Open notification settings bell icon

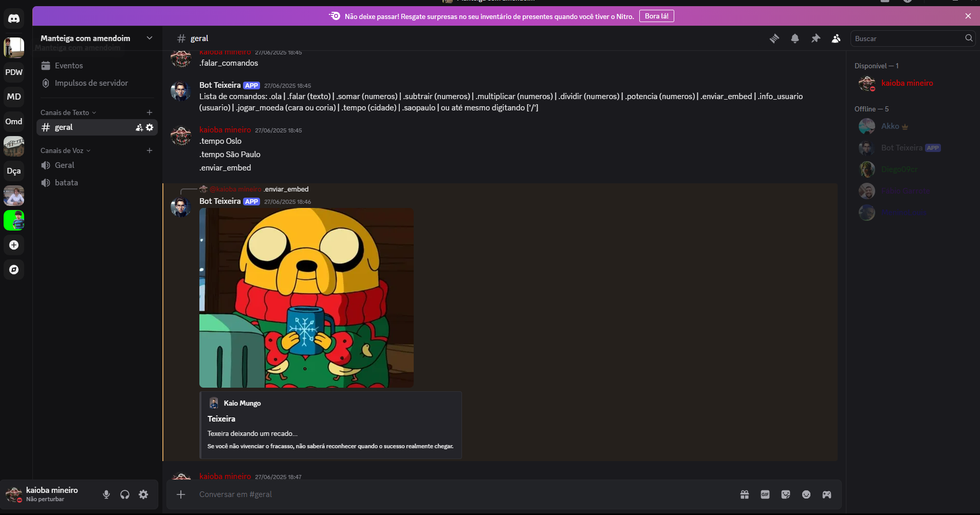pyautogui.click(x=795, y=39)
